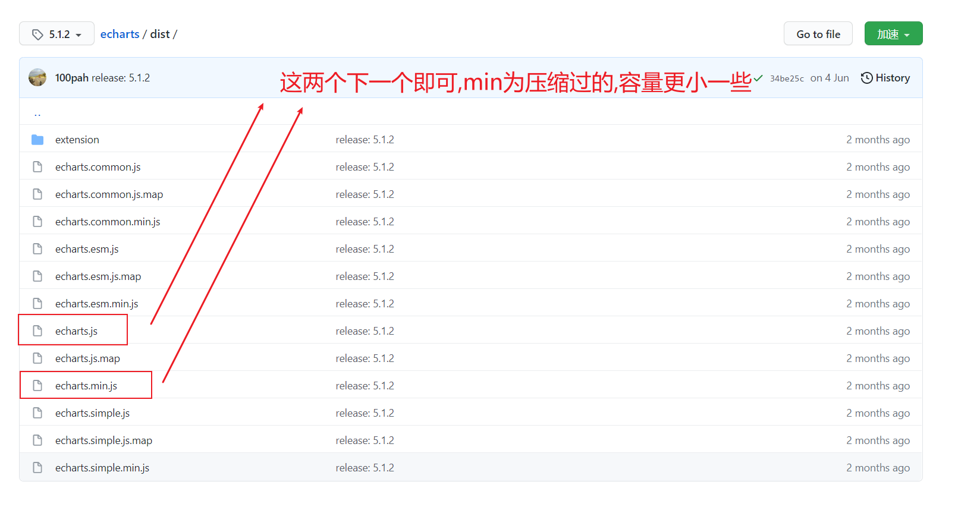The height and width of the screenshot is (513, 980).
Task: Click file icon beside echarts.simple.js.map
Action: [x=37, y=440]
